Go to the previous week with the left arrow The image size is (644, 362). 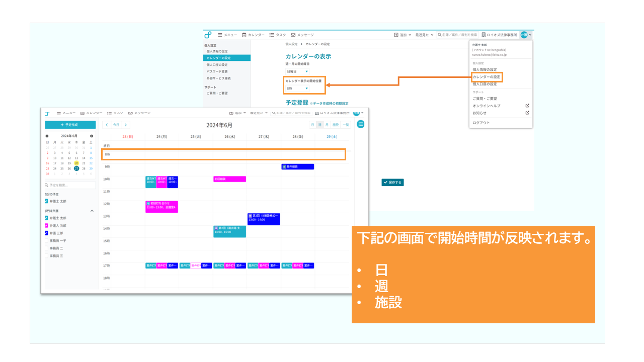[106, 125]
